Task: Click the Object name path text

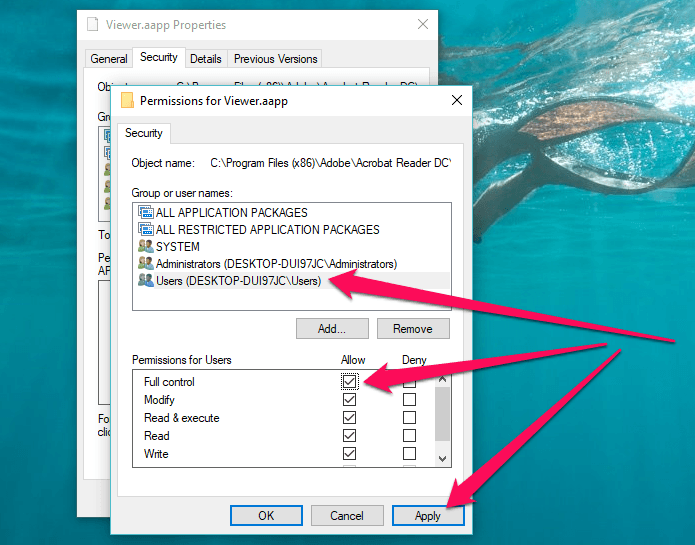Action: (330, 163)
